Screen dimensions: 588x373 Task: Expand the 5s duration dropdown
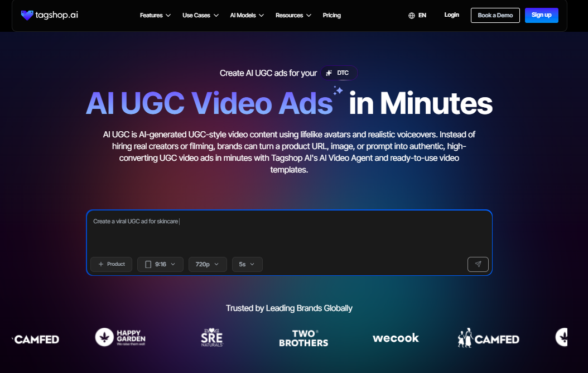(247, 264)
